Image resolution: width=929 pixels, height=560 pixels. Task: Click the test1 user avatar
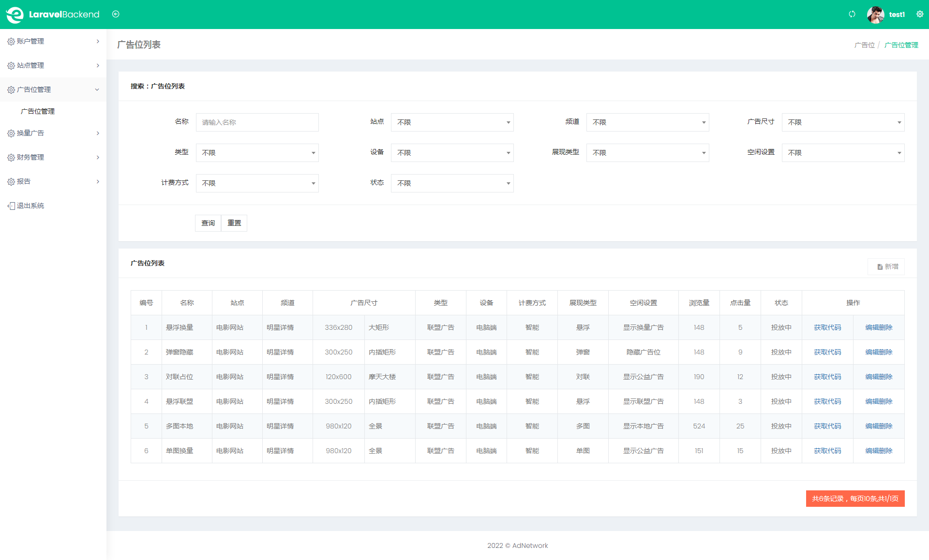[x=875, y=15]
